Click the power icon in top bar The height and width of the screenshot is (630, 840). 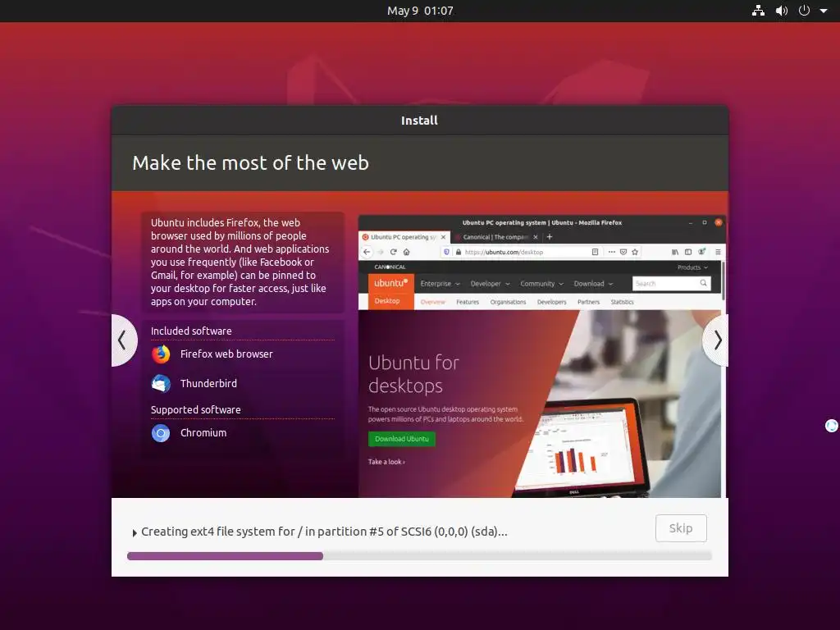(x=804, y=11)
